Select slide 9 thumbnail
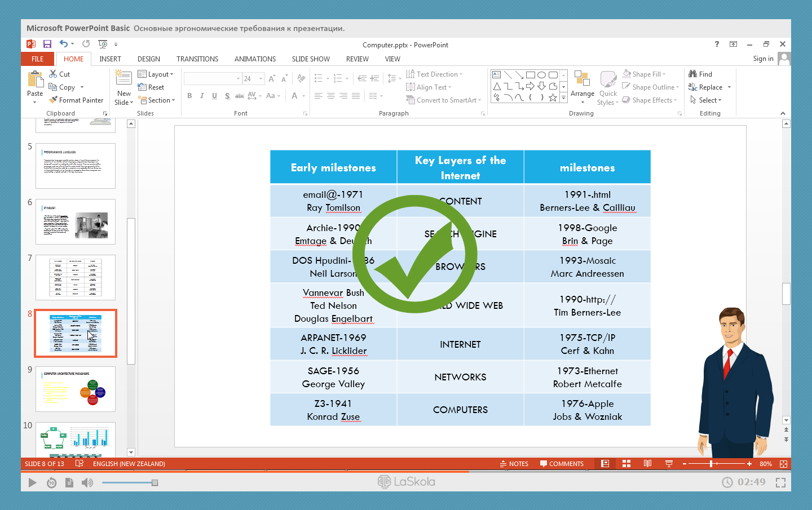 (x=76, y=389)
